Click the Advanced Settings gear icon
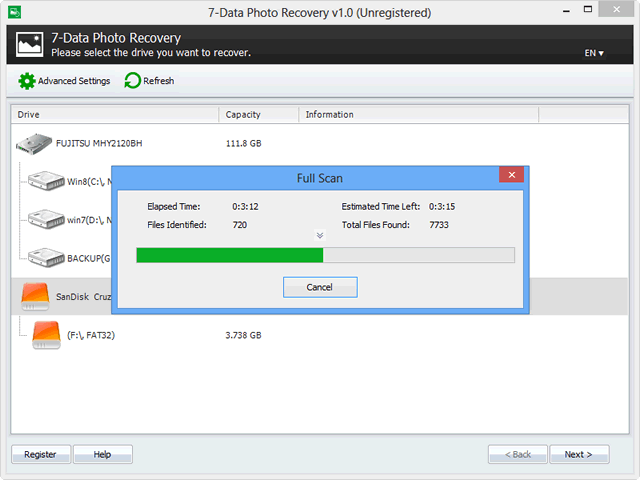This screenshot has height=480, width=640. tap(27, 81)
